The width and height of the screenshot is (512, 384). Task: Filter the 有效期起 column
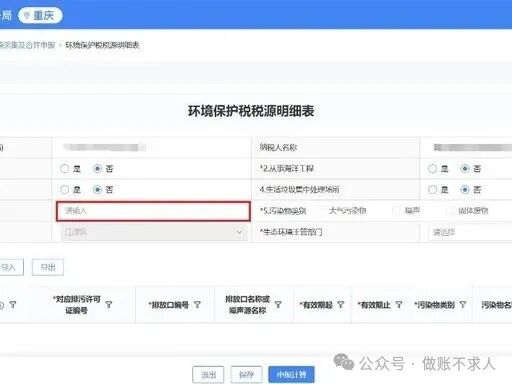click(341, 304)
